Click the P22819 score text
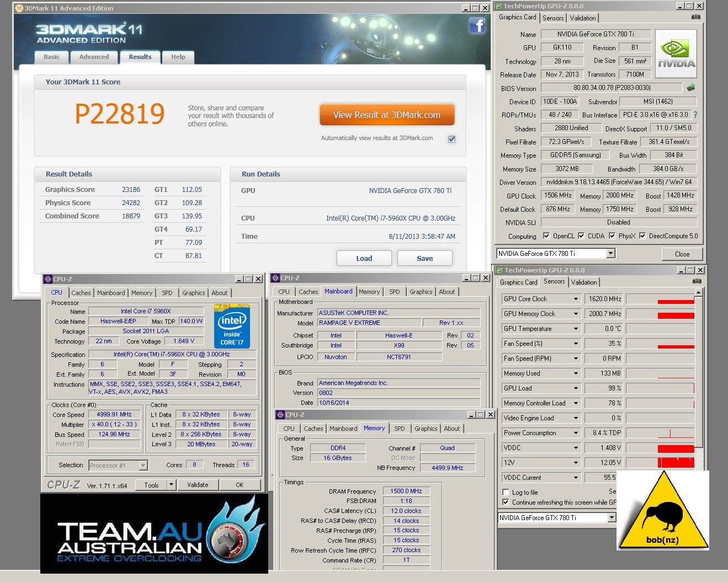 click(120, 114)
